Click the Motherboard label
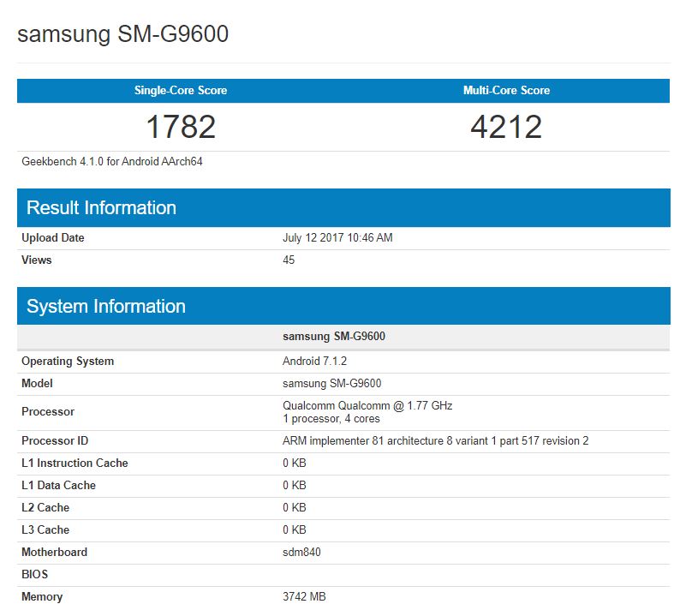Image resolution: width=680 pixels, height=616 pixels. [x=54, y=553]
